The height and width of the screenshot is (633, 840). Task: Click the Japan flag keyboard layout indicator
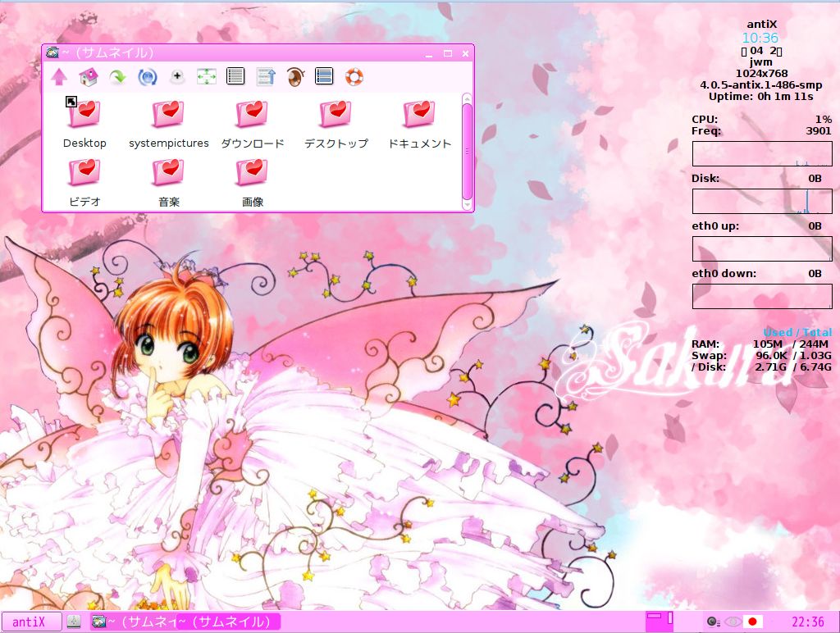click(x=753, y=622)
